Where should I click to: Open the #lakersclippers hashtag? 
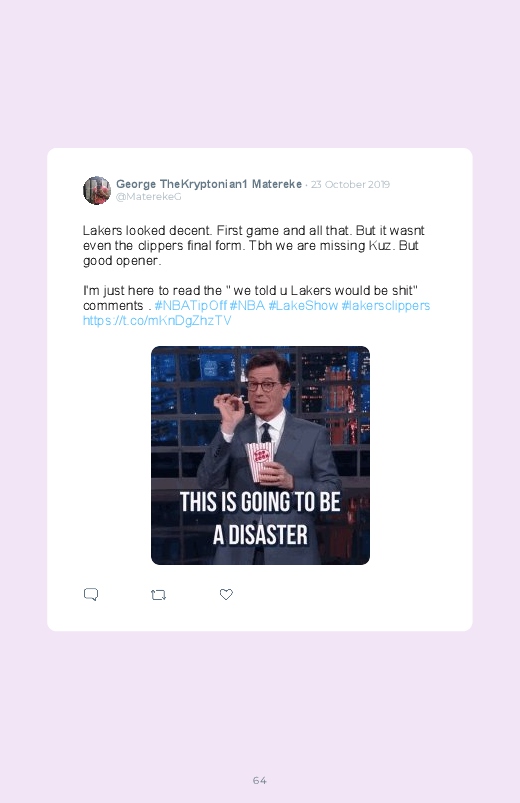(x=385, y=306)
